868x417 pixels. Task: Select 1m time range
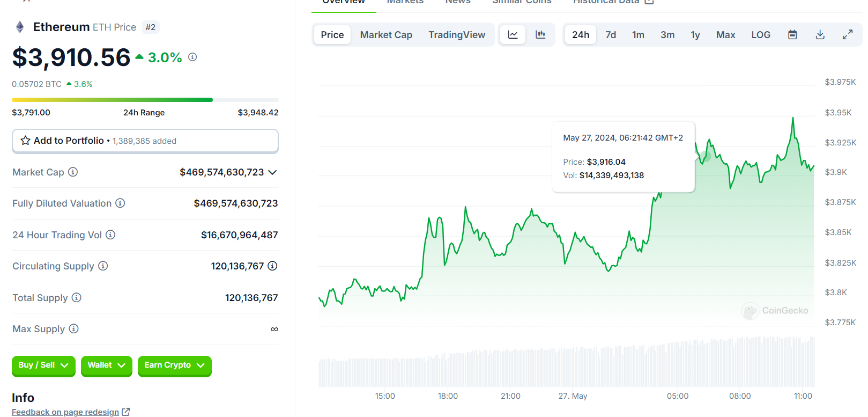(638, 35)
